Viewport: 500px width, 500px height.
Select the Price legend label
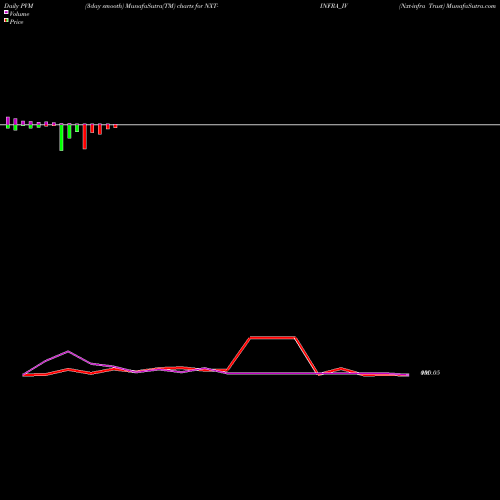[16, 22]
